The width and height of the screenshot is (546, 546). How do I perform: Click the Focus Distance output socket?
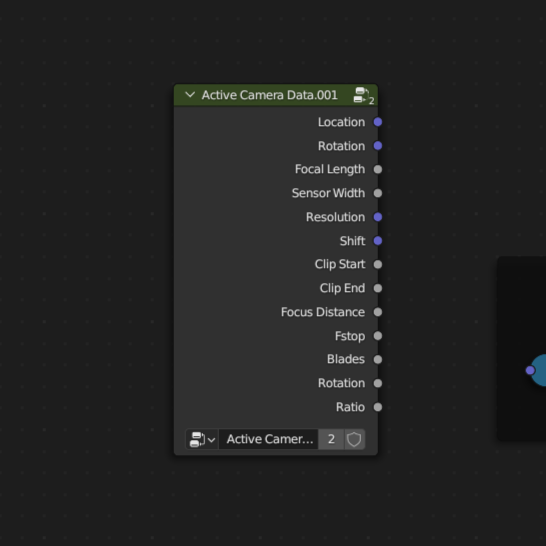(x=378, y=312)
